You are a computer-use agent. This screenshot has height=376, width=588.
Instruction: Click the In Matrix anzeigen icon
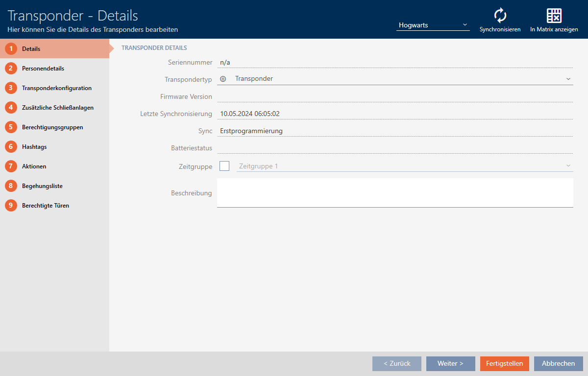(x=554, y=16)
